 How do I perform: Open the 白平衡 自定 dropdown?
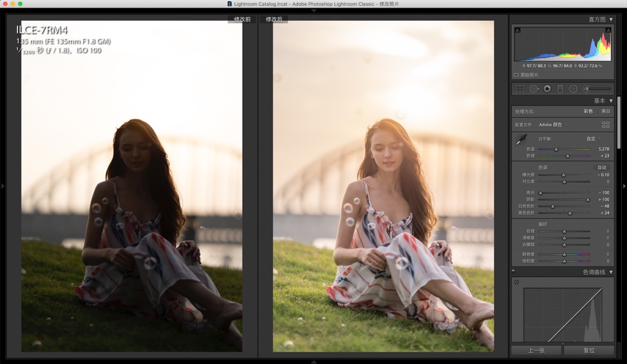click(594, 139)
